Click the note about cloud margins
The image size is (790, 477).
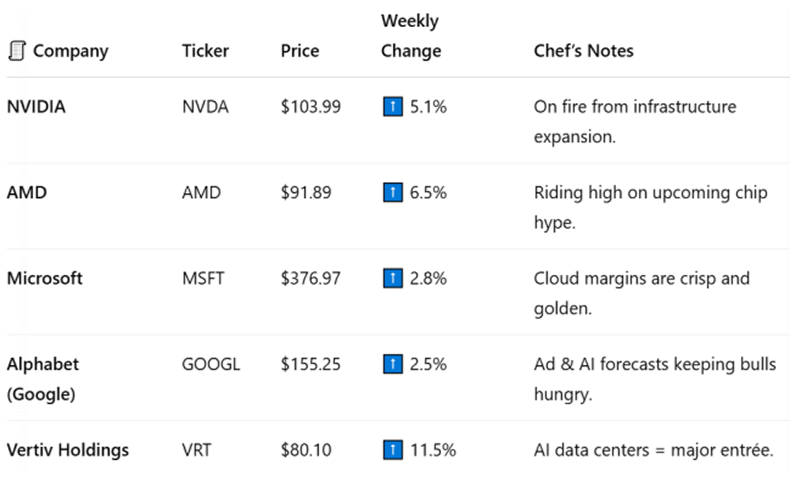pyautogui.click(x=642, y=293)
